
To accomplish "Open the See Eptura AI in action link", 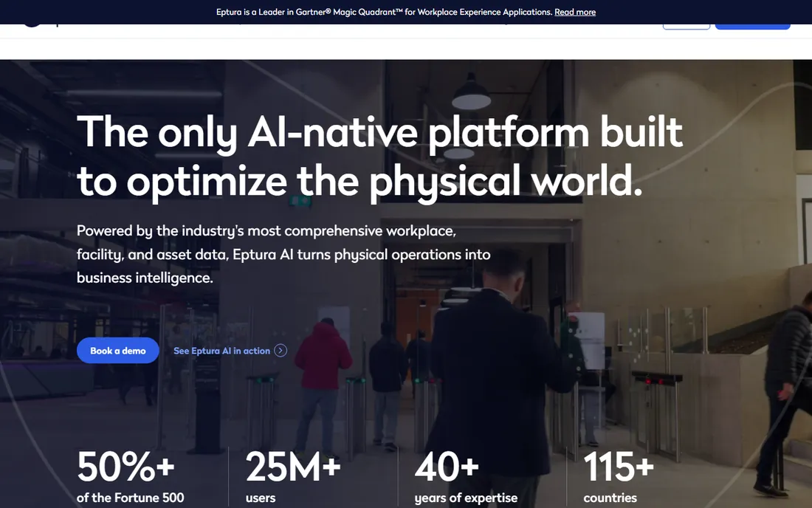I will pyautogui.click(x=230, y=351).
